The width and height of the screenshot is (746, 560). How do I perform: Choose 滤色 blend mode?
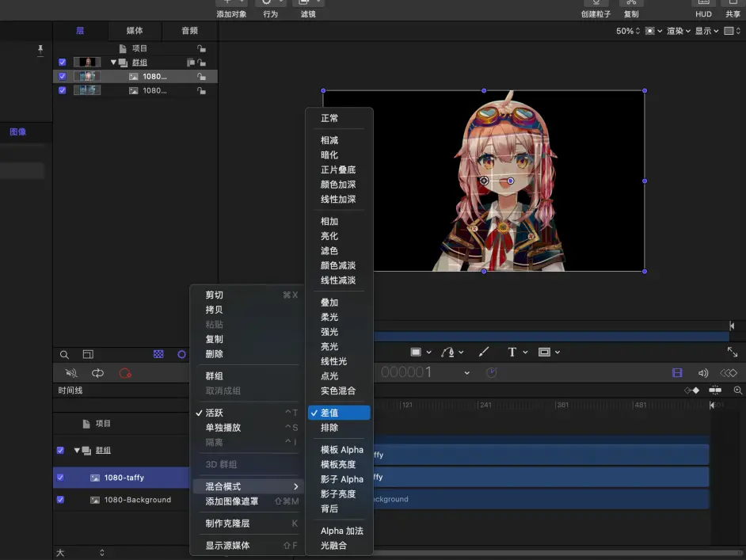click(339, 251)
